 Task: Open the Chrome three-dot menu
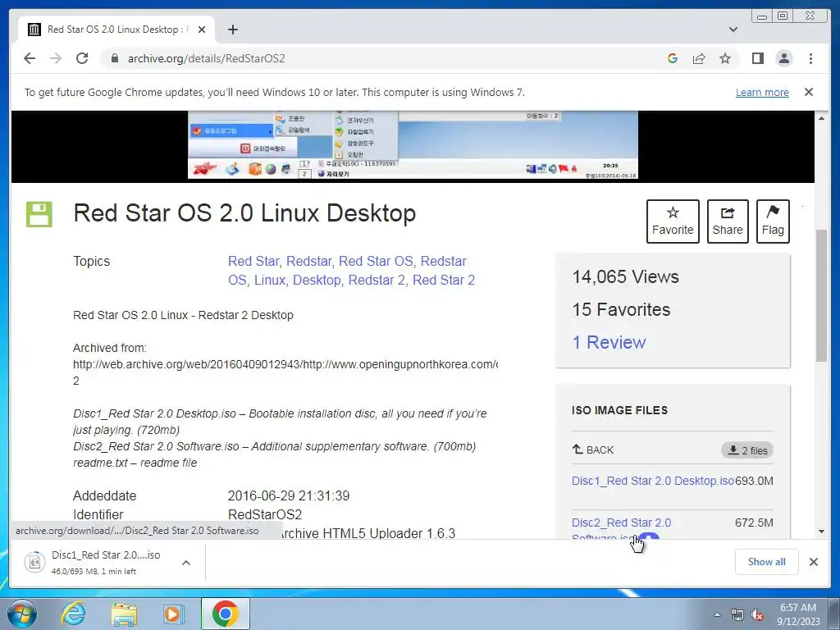coord(810,58)
